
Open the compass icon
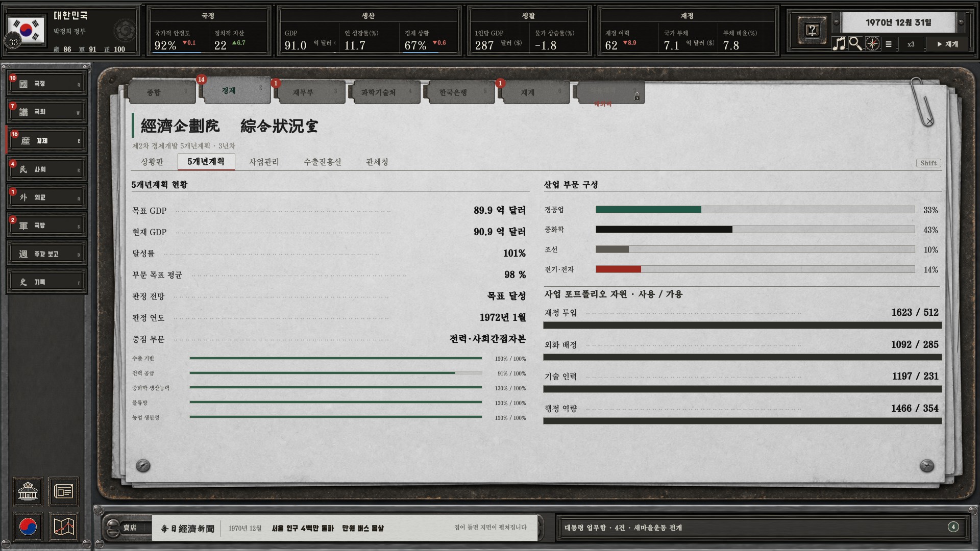point(872,44)
